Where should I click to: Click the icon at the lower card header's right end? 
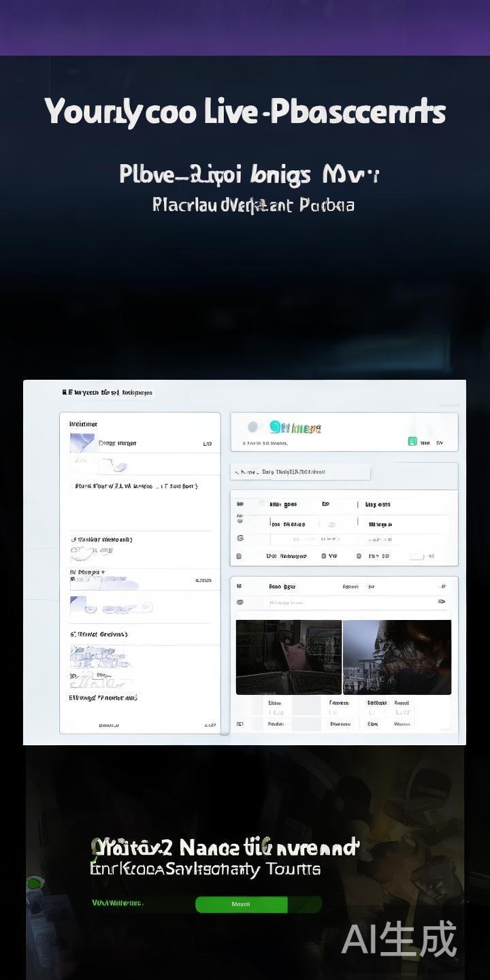coord(443,586)
